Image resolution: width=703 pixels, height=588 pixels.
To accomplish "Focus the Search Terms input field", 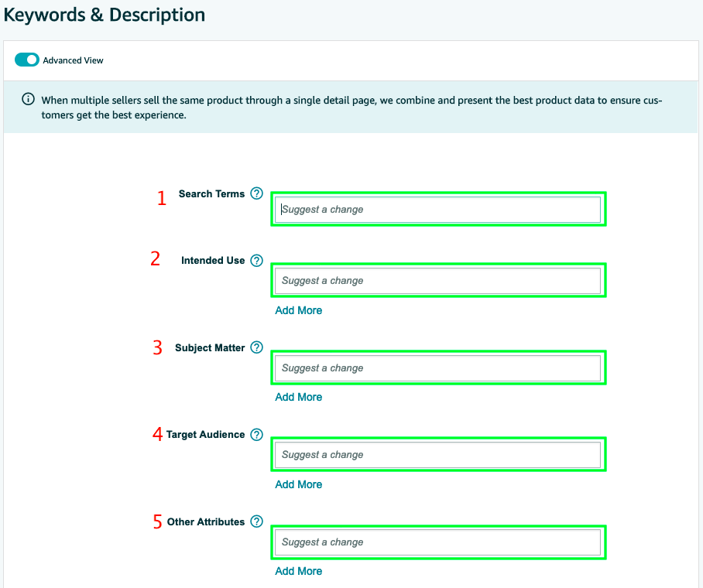I will click(437, 210).
